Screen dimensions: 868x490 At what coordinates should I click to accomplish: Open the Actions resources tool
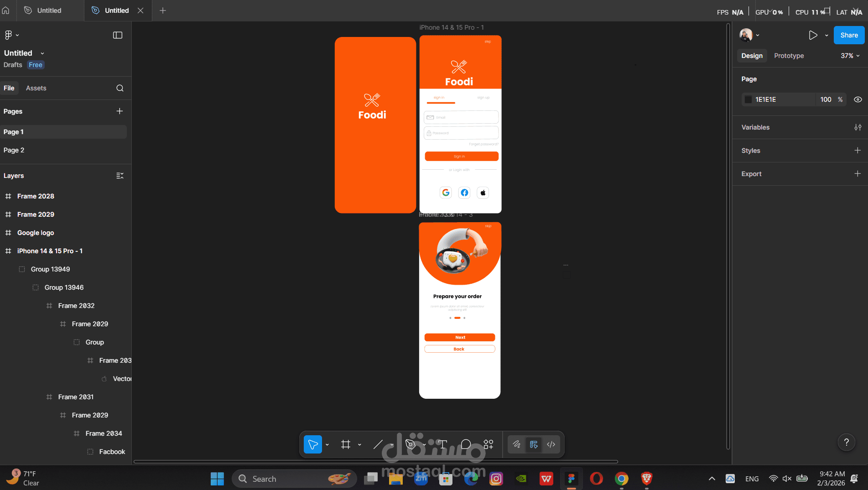click(x=489, y=444)
